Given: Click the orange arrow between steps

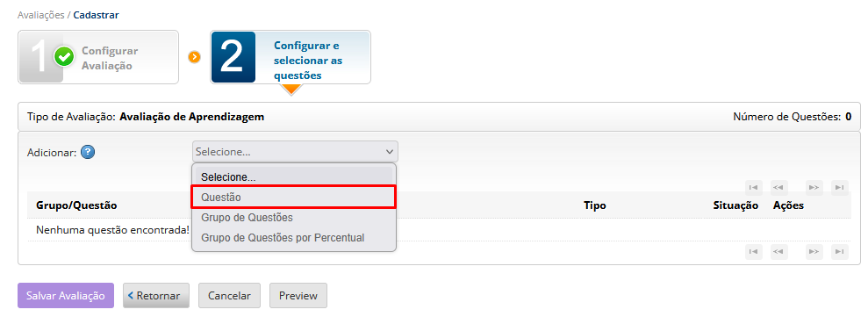Looking at the screenshot, I should click(x=194, y=57).
